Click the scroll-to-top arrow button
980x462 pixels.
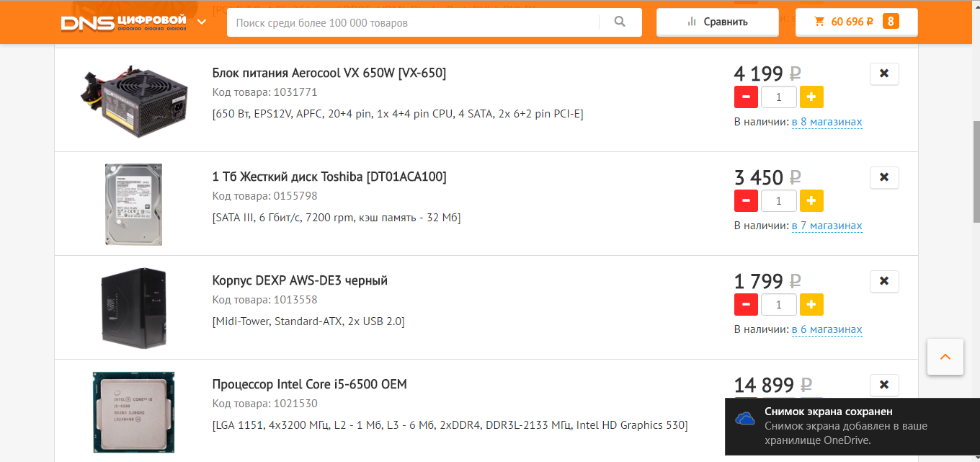[x=945, y=357]
